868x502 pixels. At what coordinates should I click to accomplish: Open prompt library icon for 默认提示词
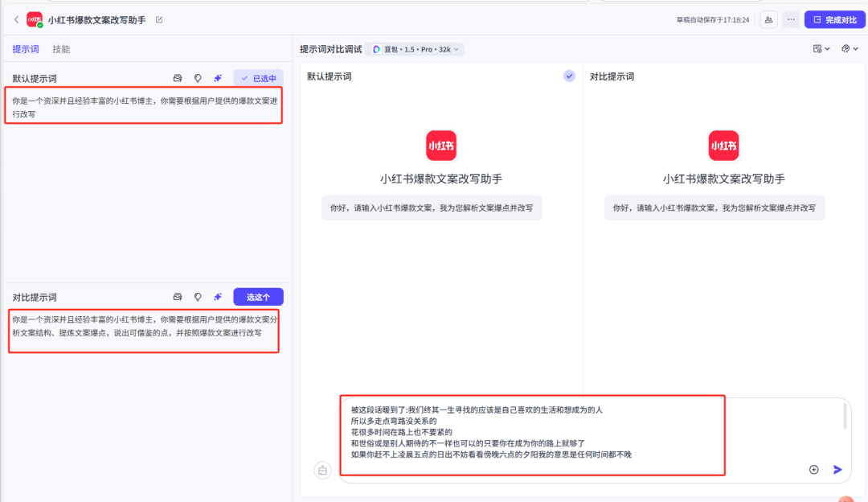[178, 78]
